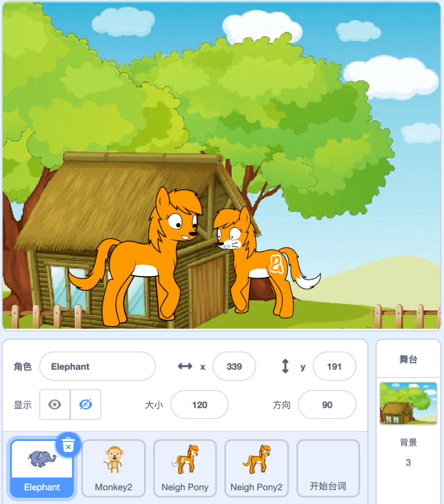Select the Elephant sprite thumbnail
The width and height of the screenshot is (444, 504).
pos(42,468)
